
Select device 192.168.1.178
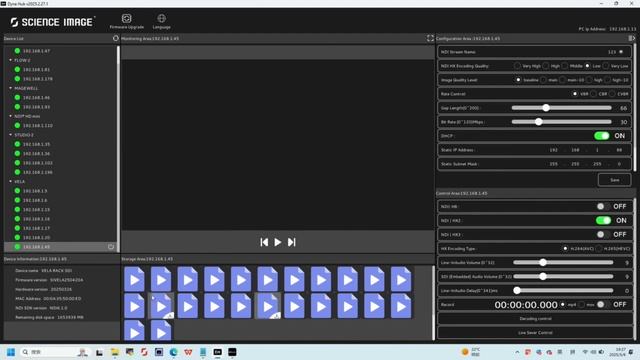38,79
